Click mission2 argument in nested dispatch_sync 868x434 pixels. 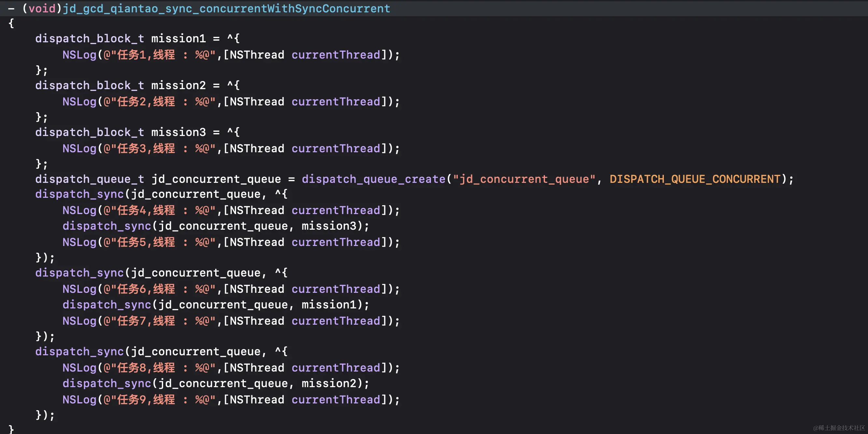pos(329,384)
